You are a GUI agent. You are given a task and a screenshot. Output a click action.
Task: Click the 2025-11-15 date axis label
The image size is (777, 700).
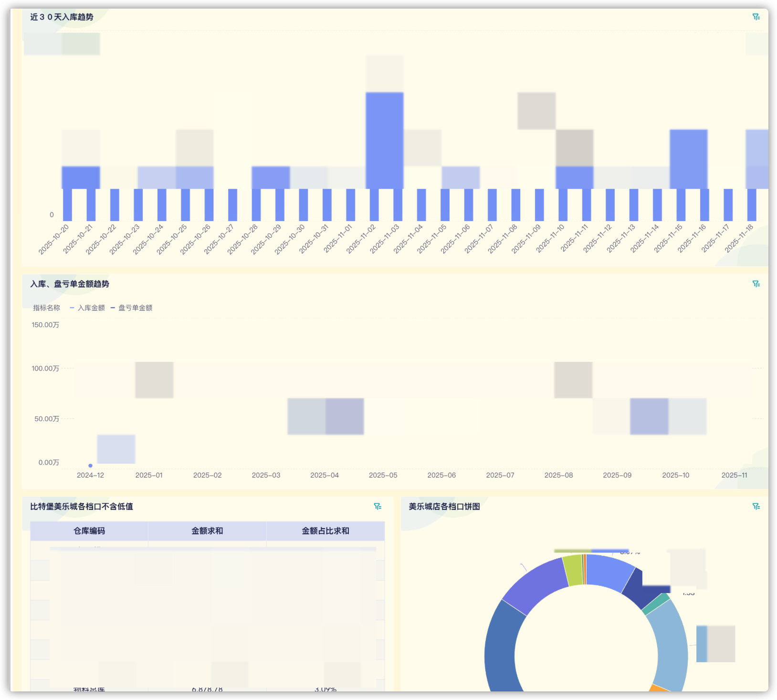coord(668,239)
